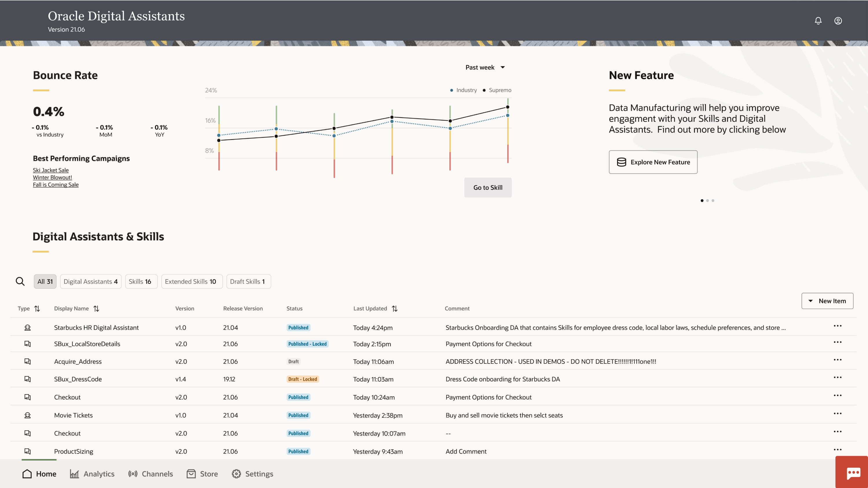The image size is (868, 488).
Task: Open the user profile icon
Action: coord(838,21)
